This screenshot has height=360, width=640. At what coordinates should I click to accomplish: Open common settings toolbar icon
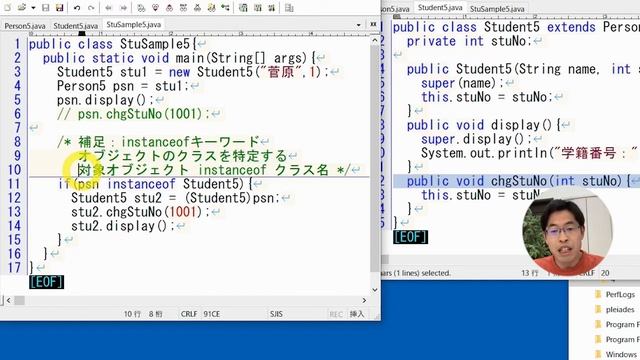[x=258, y=7]
